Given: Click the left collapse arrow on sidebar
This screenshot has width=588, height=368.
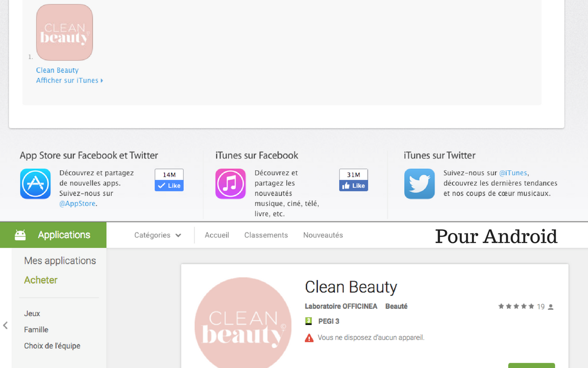Looking at the screenshot, I should pos(5,325).
